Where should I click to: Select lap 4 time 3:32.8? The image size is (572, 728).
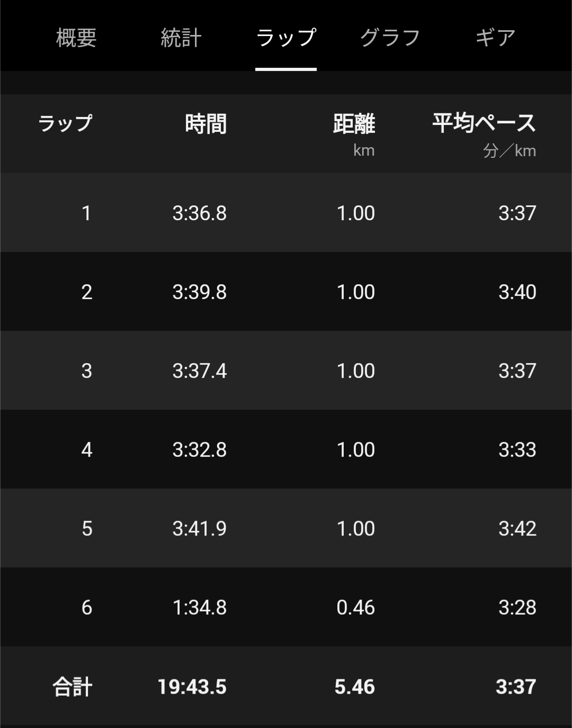pos(199,450)
